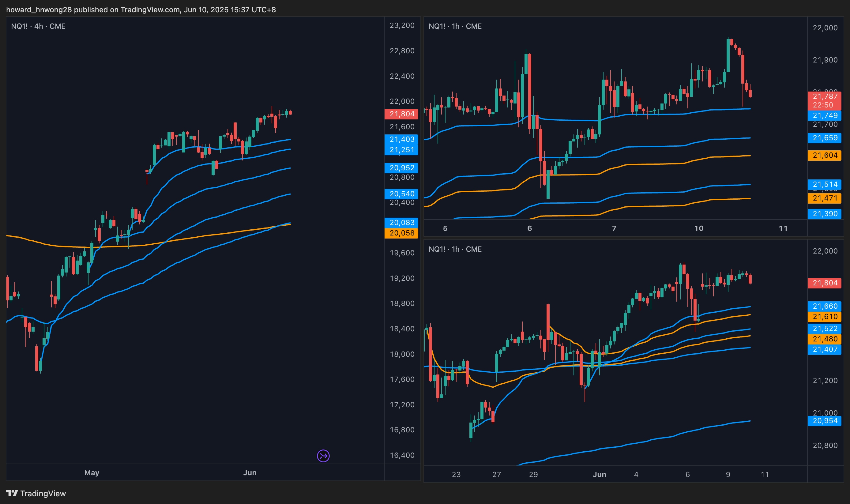Click the orange 20,058 label on 4h chart
850x504 pixels.
[x=401, y=233]
